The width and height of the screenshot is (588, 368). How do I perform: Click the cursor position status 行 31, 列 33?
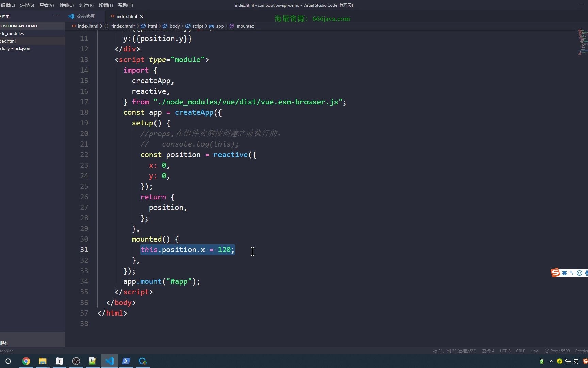(x=455, y=351)
